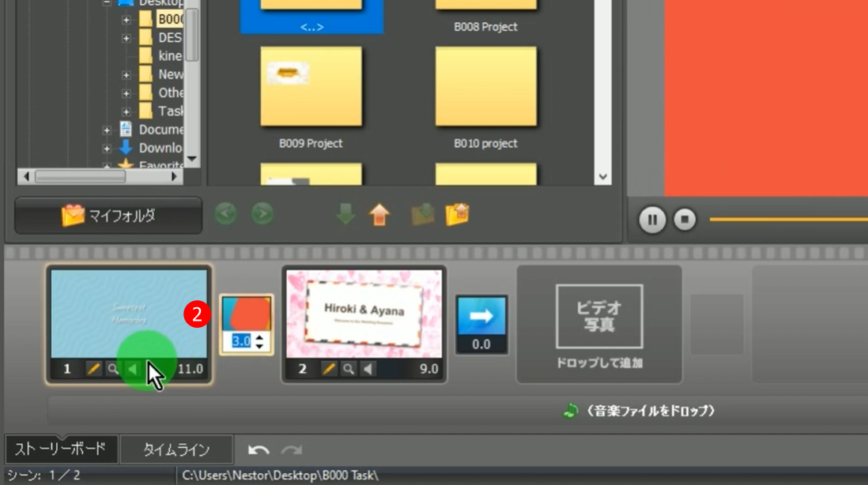Click the magnifier icon on scene 2
The width and height of the screenshot is (868, 485).
tap(348, 369)
